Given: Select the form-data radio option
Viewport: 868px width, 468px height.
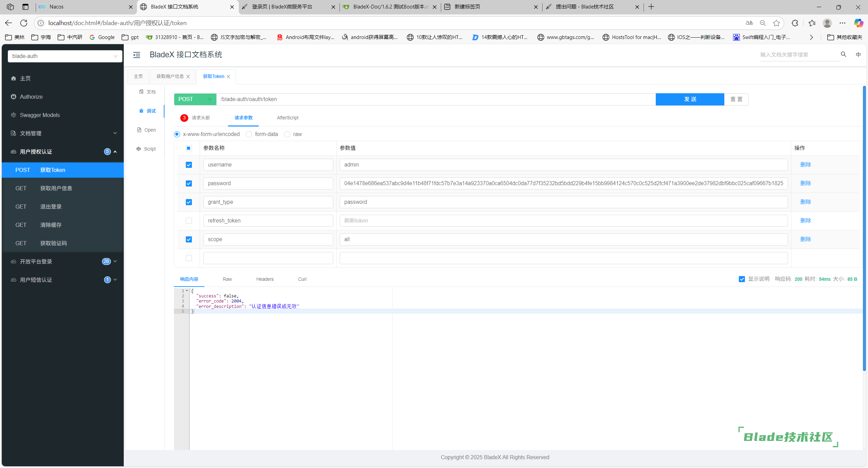Looking at the screenshot, I should [x=249, y=134].
